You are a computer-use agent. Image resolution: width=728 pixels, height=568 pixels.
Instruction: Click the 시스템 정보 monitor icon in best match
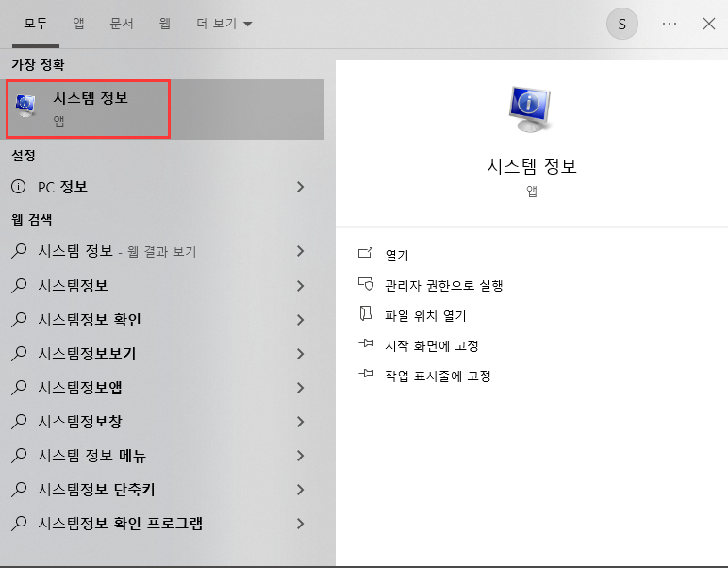coord(25,106)
